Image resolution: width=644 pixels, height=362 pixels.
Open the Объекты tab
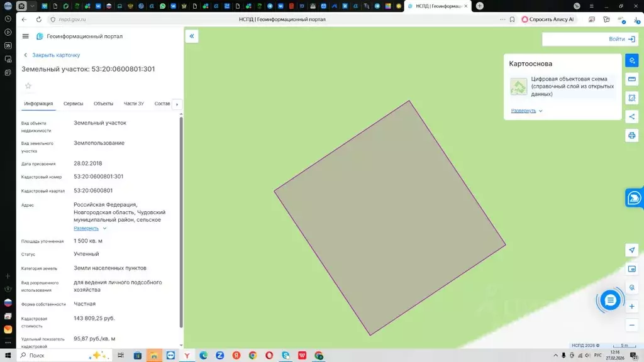103,104
